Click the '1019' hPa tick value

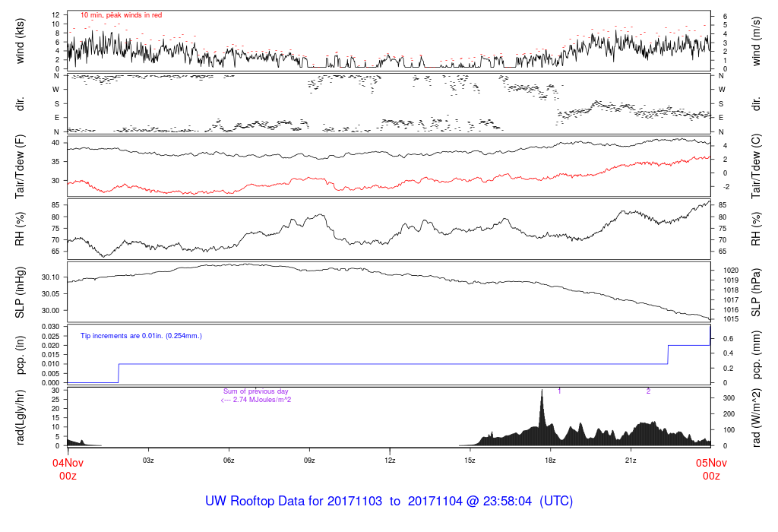coord(731,280)
